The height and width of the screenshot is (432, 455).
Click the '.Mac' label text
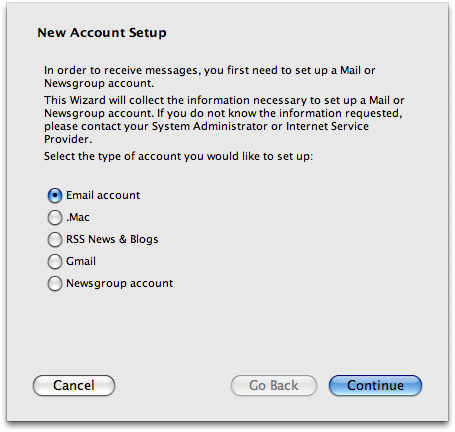[78, 217]
